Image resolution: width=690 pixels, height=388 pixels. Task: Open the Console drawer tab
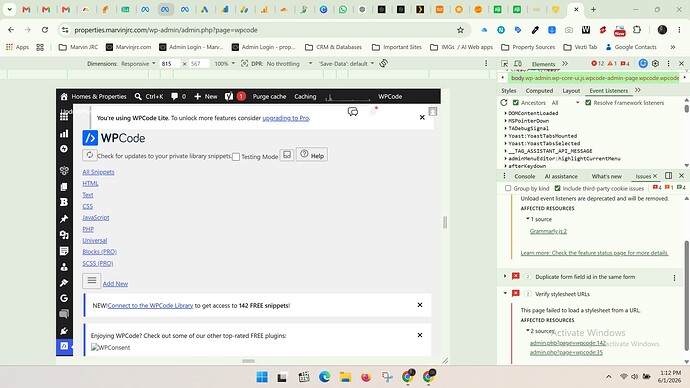click(x=525, y=176)
